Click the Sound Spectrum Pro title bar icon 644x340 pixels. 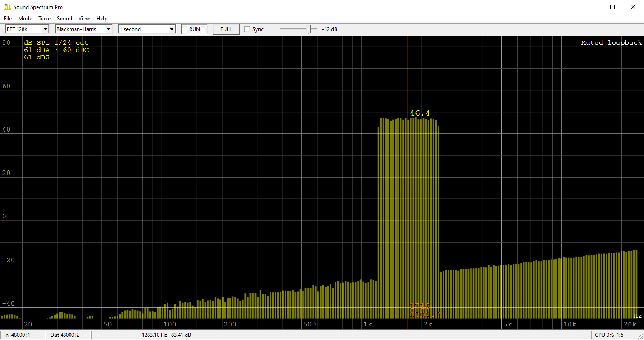click(7, 7)
